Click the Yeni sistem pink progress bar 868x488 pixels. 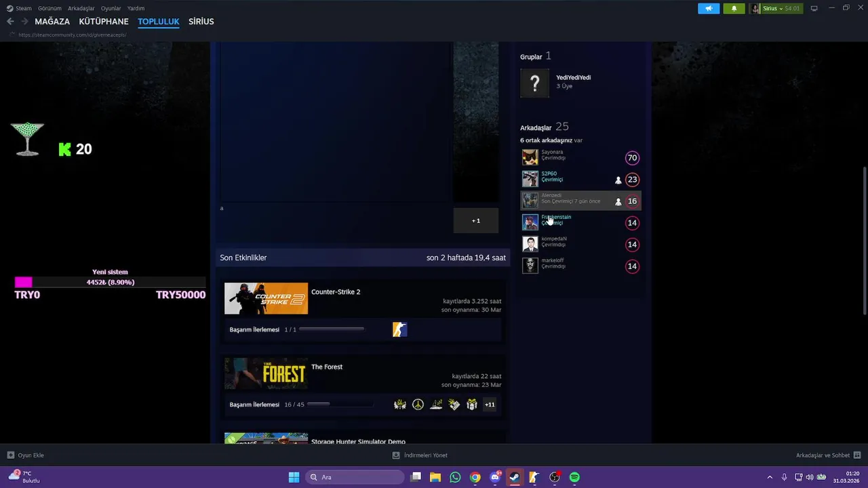pyautogui.click(x=110, y=282)
